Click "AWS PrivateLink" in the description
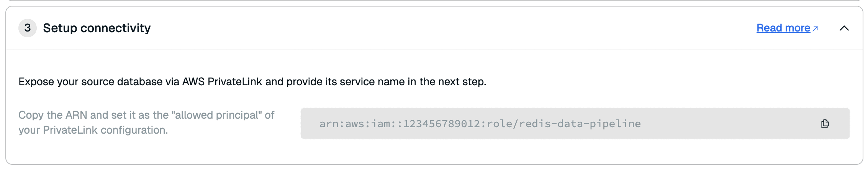Image resolution: width=868 pixels, height=169 pixels. pos(222,82)
